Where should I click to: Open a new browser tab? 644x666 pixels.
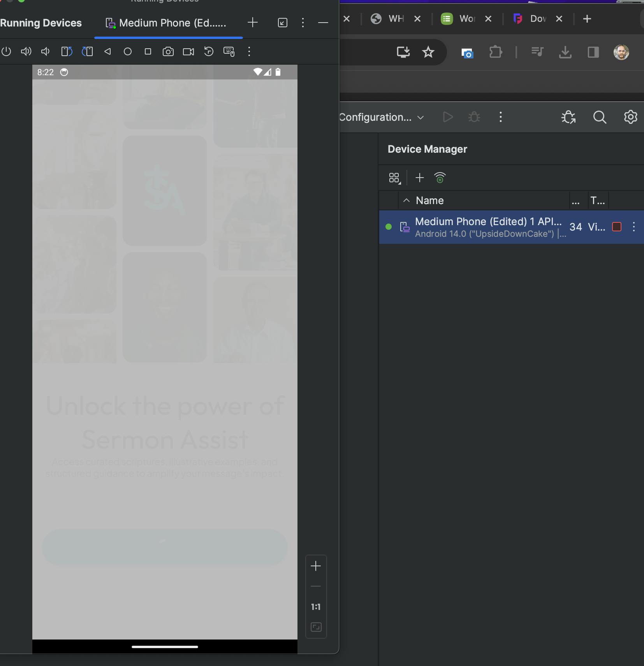click(587, 19)
